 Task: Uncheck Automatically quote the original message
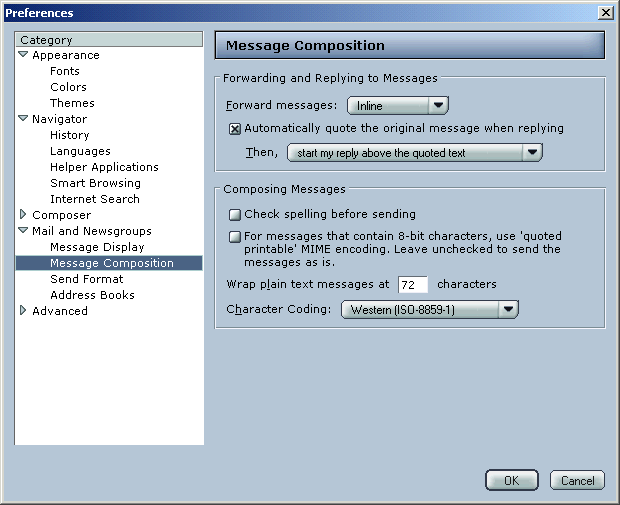[x=235, y=129]
